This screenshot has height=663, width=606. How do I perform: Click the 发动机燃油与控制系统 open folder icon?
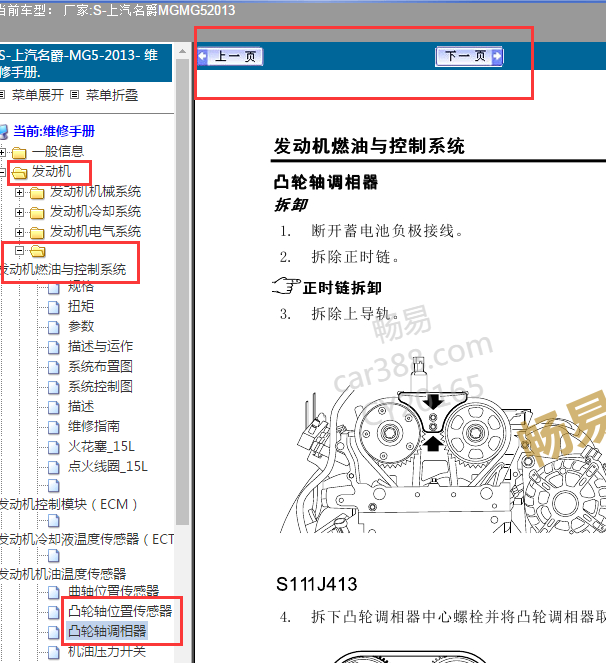[x=38, y=251]
